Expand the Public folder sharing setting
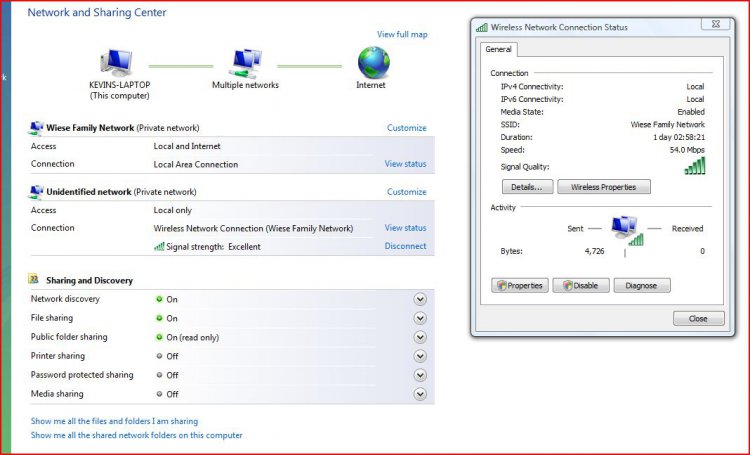 coord(420,337)
